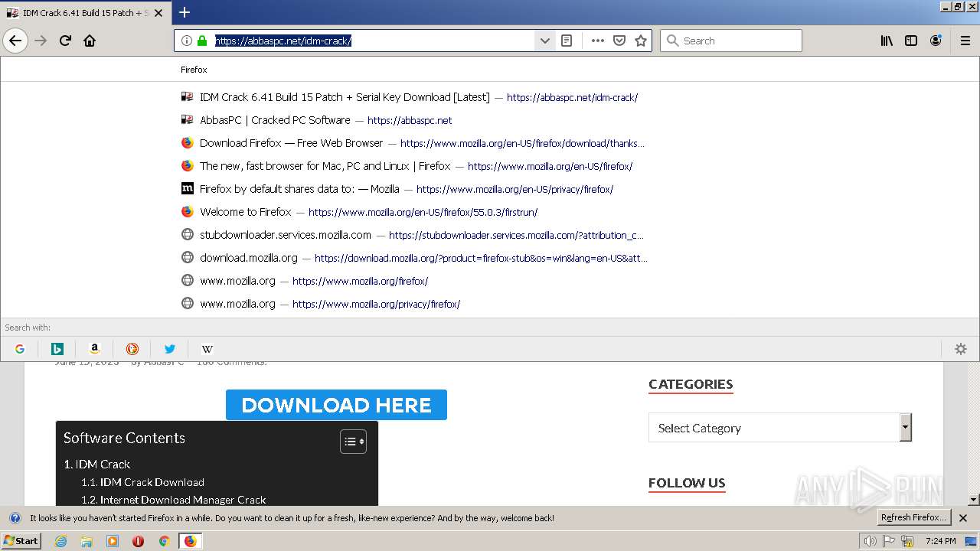Click the Forward navigation arrow

point(41,41)
